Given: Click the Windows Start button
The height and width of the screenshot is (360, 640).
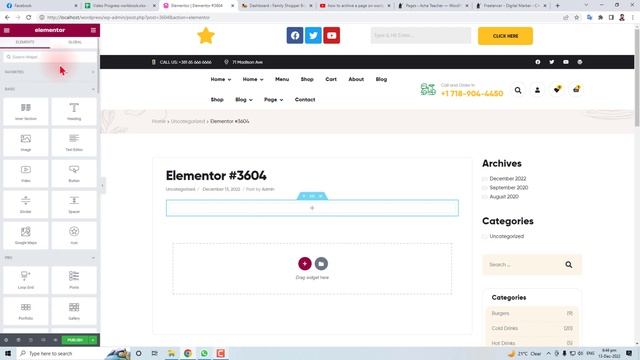Looking at the screenshot, I should [x=8, y=353].
